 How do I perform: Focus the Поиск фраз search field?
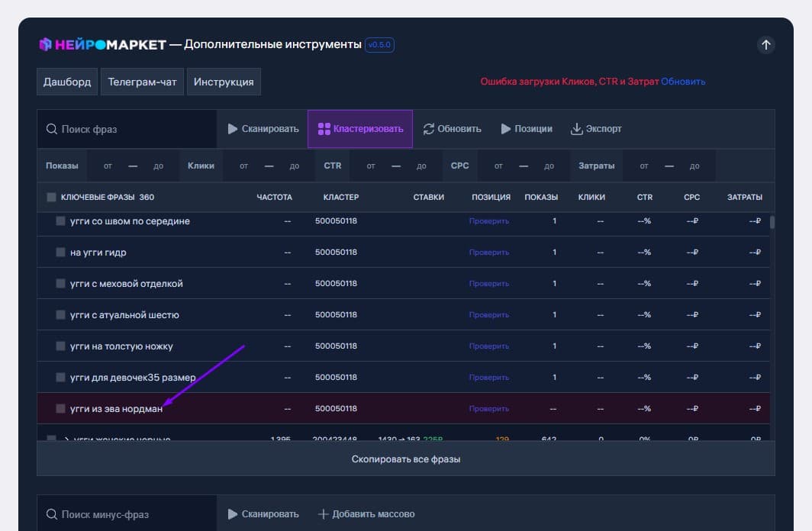click(x=127, y=129)
